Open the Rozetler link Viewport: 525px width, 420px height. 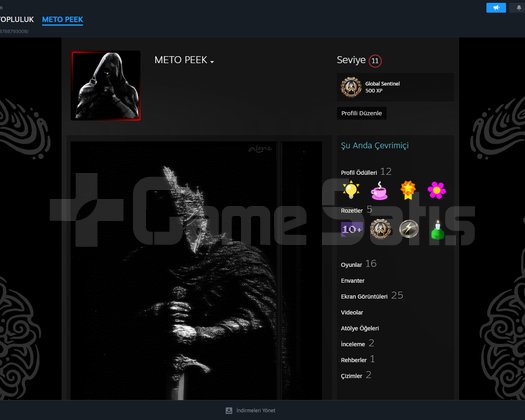352,211
